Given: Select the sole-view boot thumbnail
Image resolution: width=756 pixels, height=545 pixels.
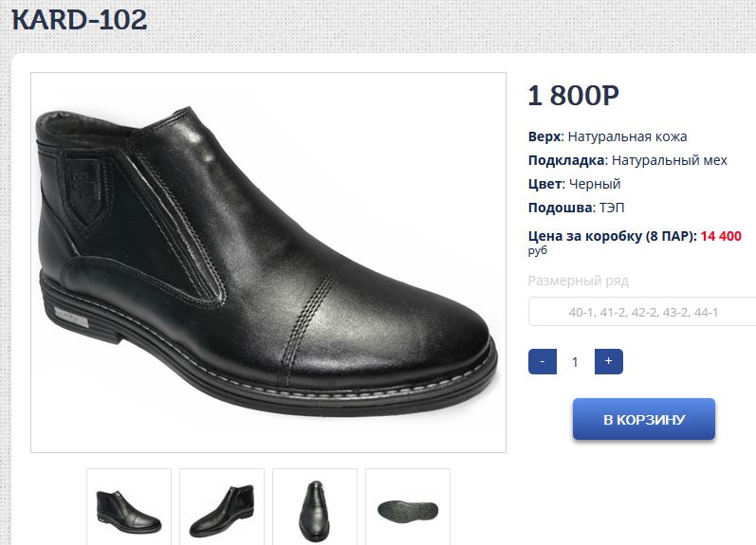Looking at the screenshot, I should point(408,507).
